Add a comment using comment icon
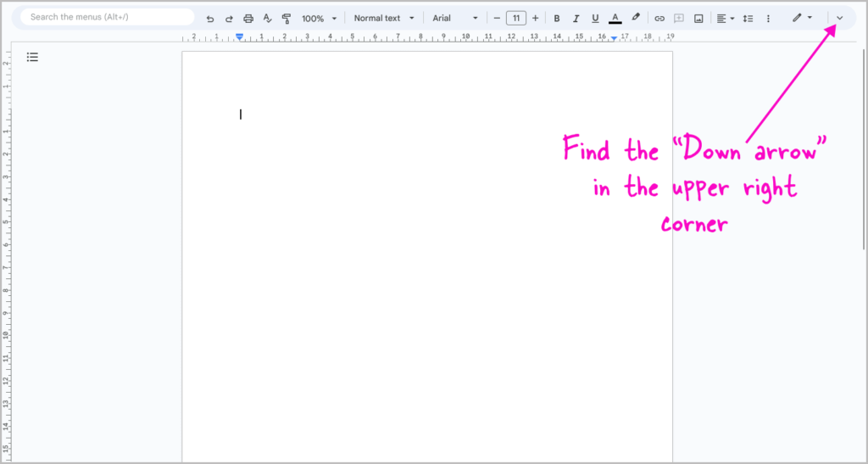 click(679, 19)
